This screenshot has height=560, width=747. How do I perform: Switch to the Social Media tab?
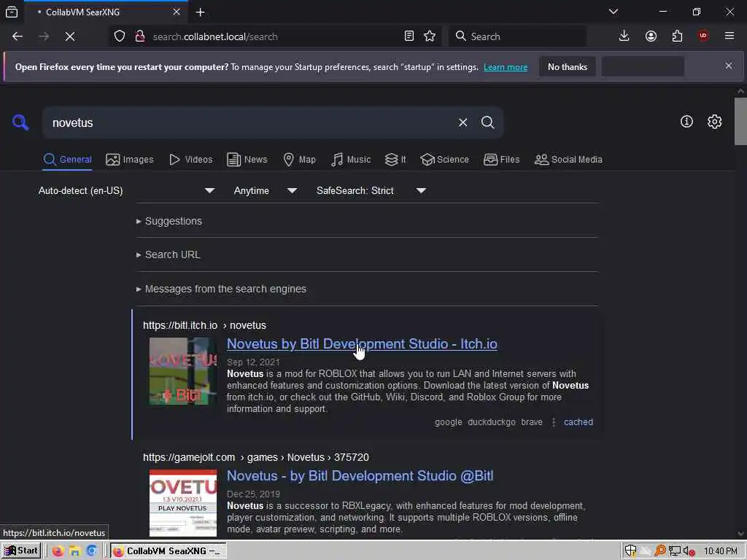click(x=568, y=160)
